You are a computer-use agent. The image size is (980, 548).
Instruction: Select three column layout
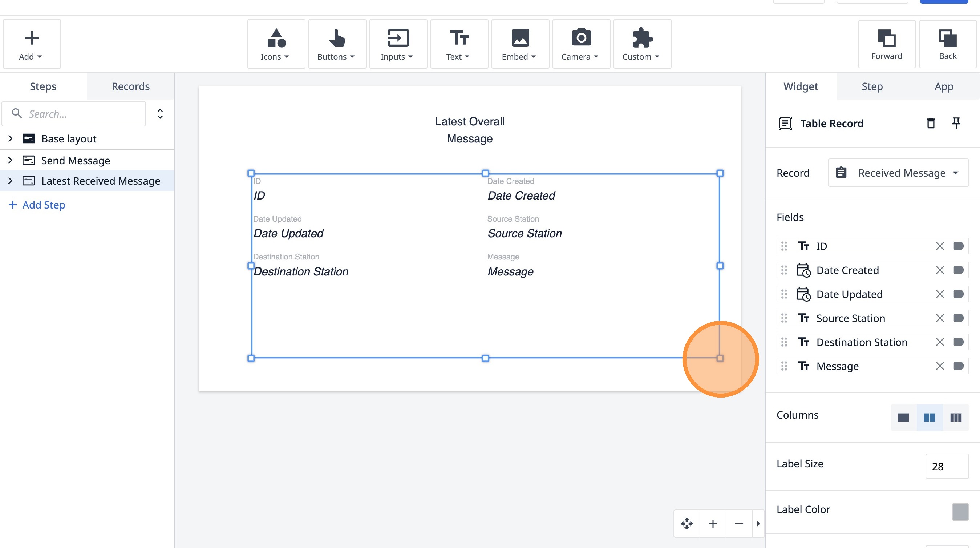click(956, 418)
